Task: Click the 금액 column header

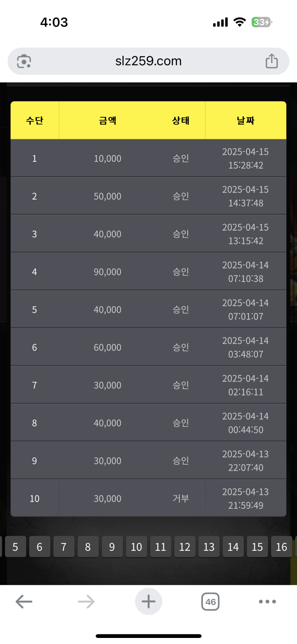Action: coord(107,121)
